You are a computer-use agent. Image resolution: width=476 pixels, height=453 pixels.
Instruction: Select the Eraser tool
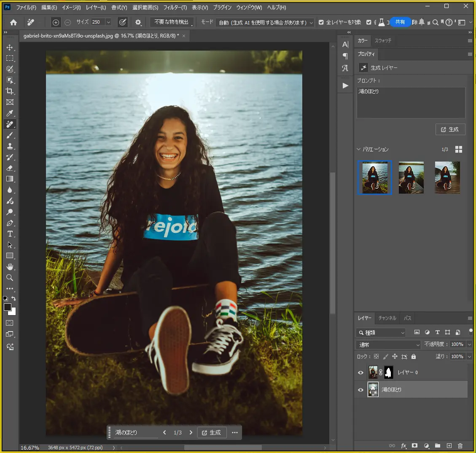(10, 168)
